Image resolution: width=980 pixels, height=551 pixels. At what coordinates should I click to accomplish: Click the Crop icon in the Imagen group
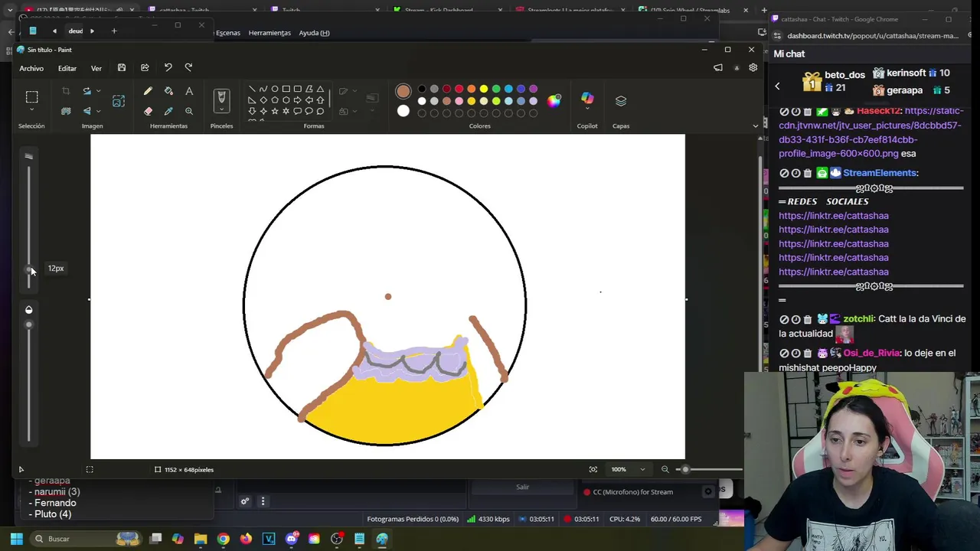tap(66, 91)
